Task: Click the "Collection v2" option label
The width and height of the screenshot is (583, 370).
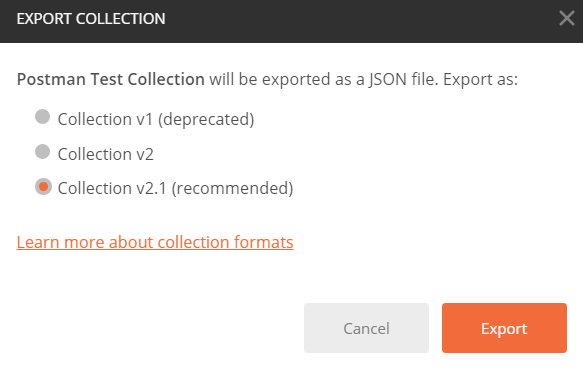Action: (x=106, y=154)
